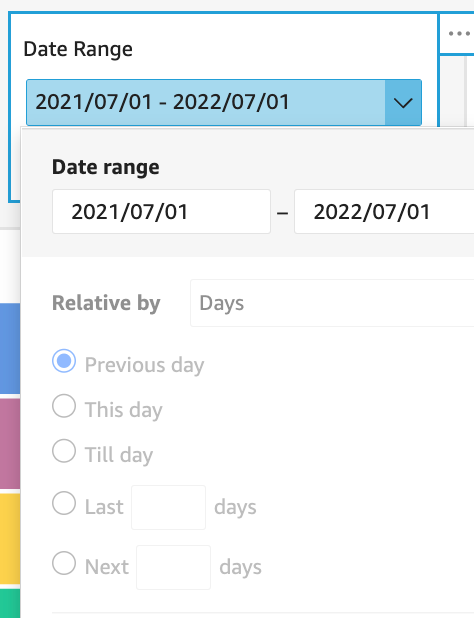
Task: Click the end date field 2022/07/01
Action: 384,212
